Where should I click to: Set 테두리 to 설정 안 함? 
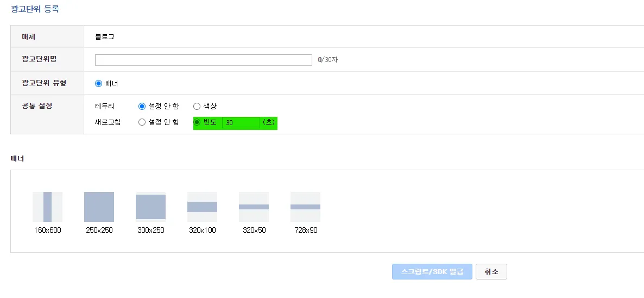coord(142,106)
